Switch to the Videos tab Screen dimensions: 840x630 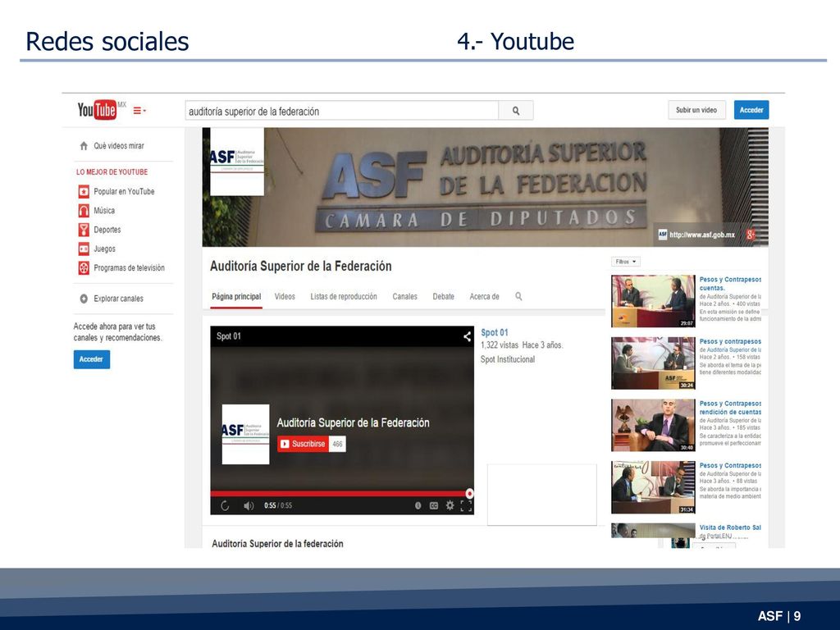pos(285,296)
